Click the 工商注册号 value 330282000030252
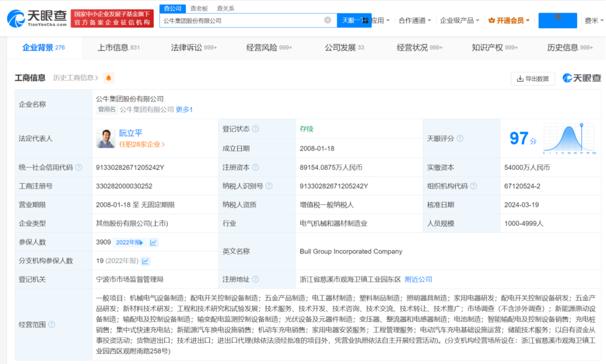 tap(124, 186)
